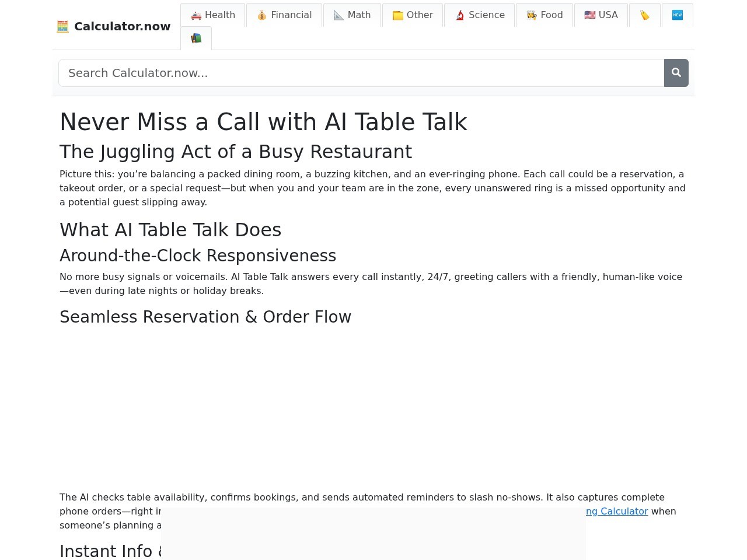This screenshot has height=560, width=747.
Task: Open the Financial menu entry
Action: point(284,15)
